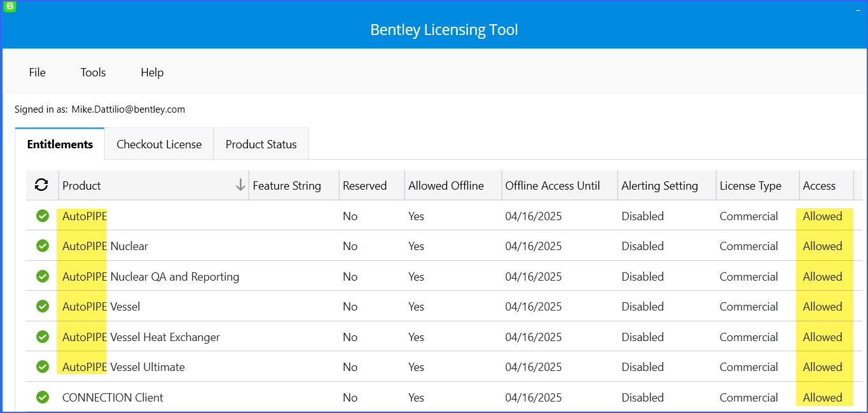Open the Tools menu

93,73
